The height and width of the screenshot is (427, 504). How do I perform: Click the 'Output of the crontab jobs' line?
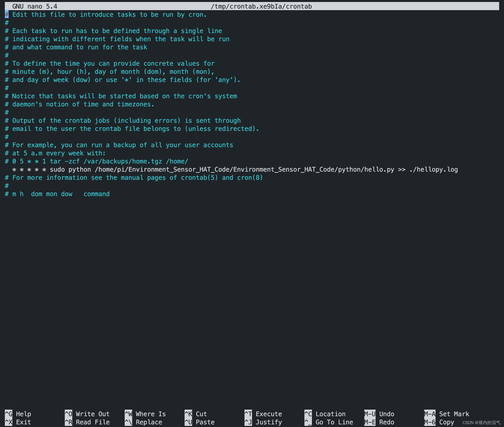(123, 121)
